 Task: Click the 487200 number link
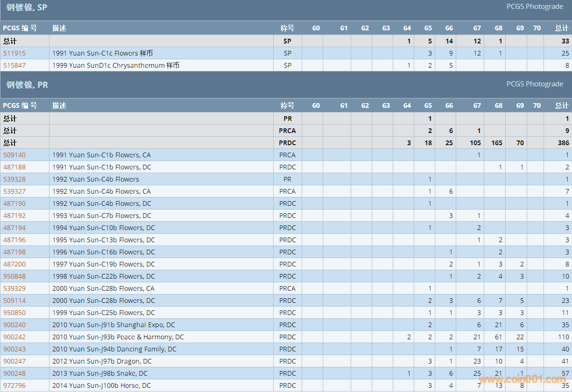point(14,264)
